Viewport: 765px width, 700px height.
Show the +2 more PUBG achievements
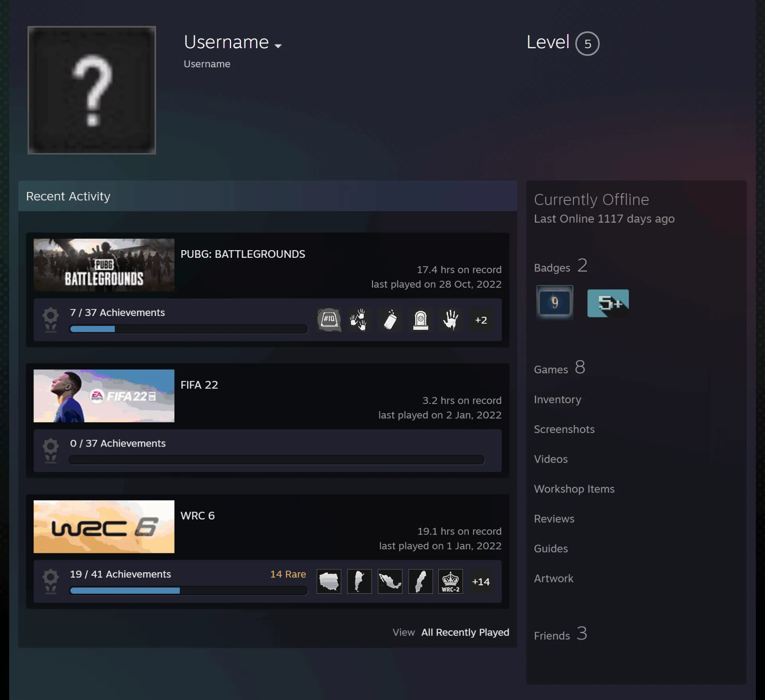click(x=481, y=320)
